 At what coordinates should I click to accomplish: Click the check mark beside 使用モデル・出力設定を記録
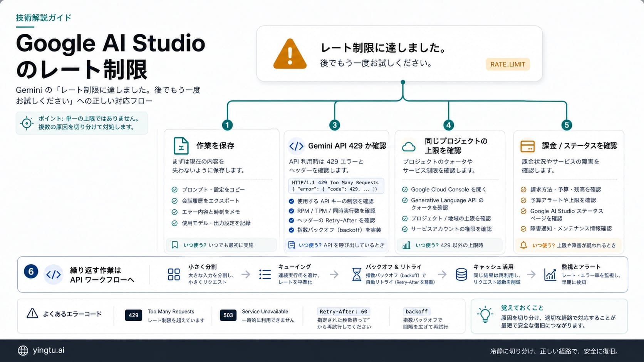point(174,223)
